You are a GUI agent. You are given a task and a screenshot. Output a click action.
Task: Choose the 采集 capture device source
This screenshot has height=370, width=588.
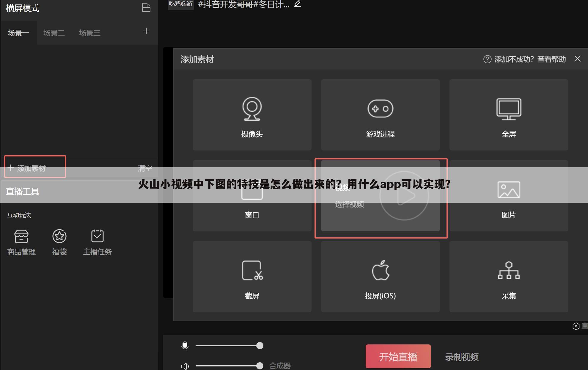509,276
